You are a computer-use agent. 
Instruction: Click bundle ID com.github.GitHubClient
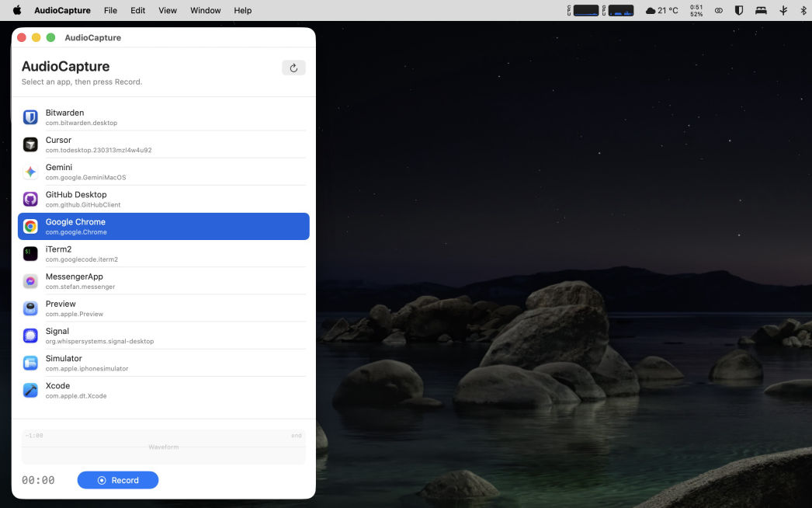(83, 205)
